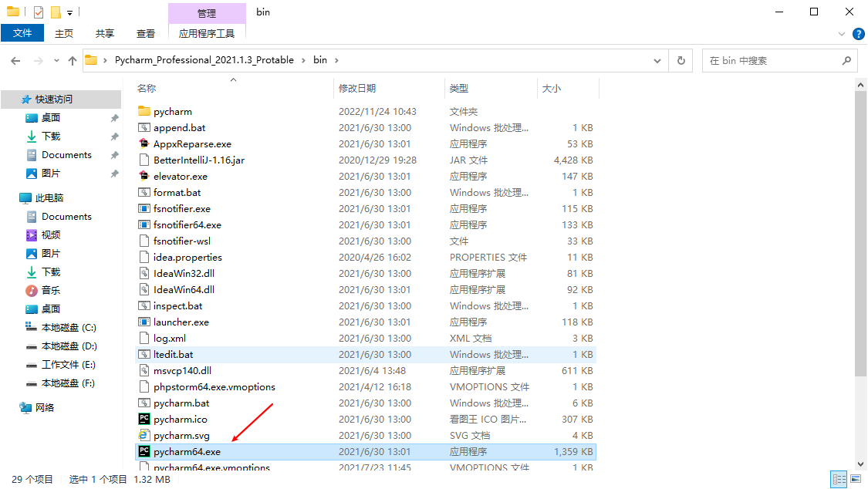
Task: Open the 主页 ribbon tab
Action: [x=64, y=34]
